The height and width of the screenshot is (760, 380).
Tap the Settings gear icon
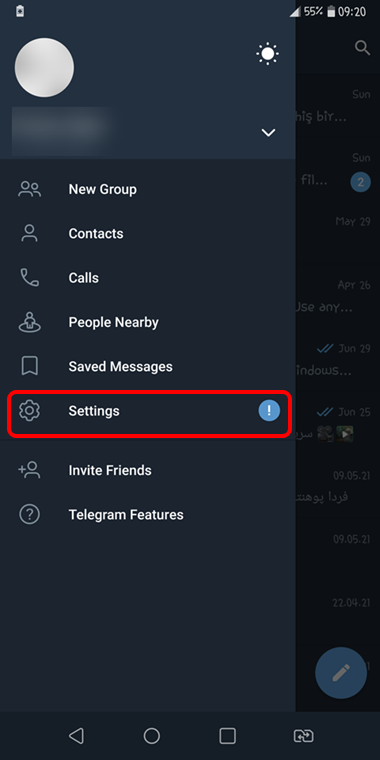click(30, 411)
